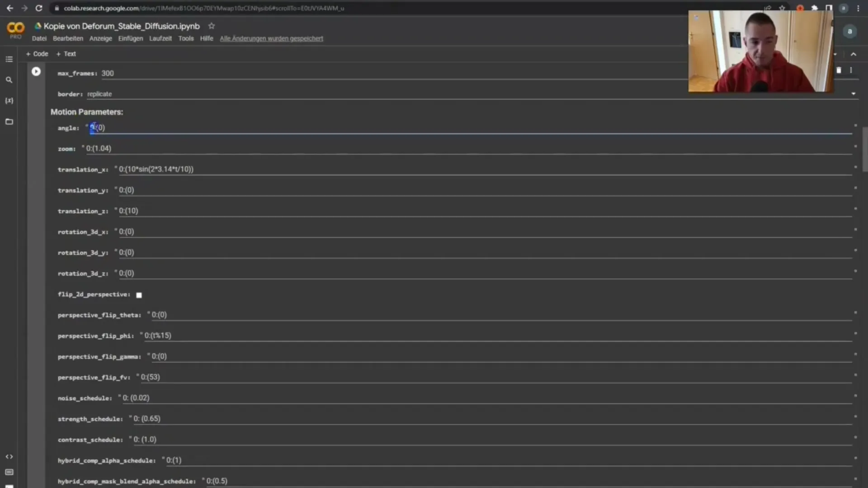
Task: Open the table of contents sidebar icon
Action: click(9, 59)
